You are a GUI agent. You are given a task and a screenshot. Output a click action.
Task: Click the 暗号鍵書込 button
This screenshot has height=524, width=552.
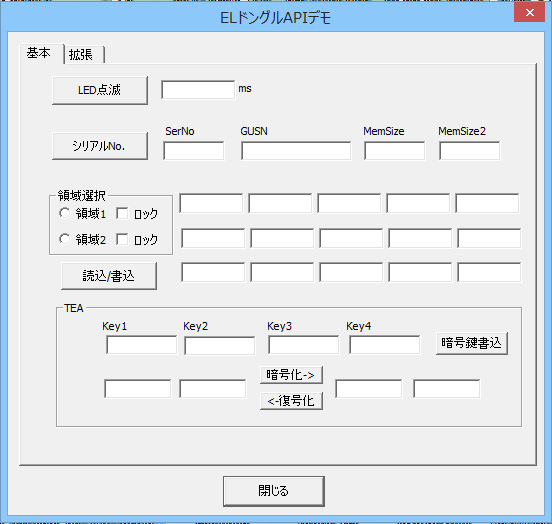[x=472, y=343]
